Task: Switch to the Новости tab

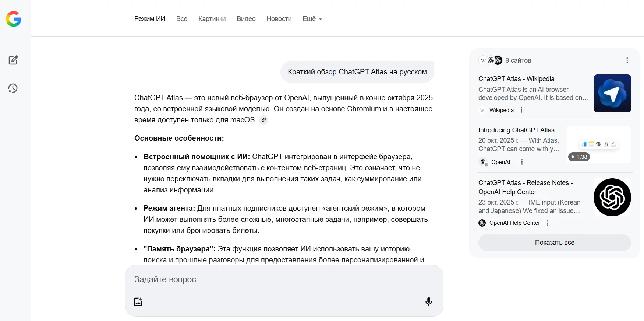Action: click(279, 19)
